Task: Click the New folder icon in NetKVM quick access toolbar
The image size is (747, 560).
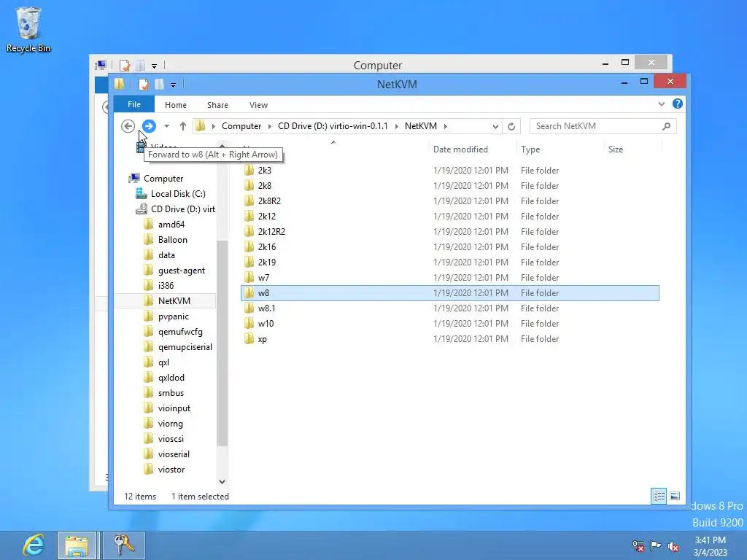Action: click(159, 85)
